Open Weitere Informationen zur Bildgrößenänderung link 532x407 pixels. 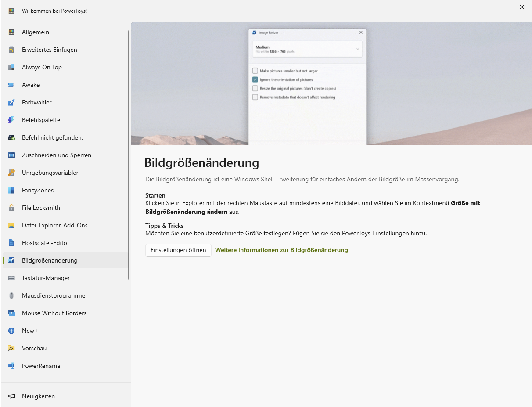(x=281, y=250)
